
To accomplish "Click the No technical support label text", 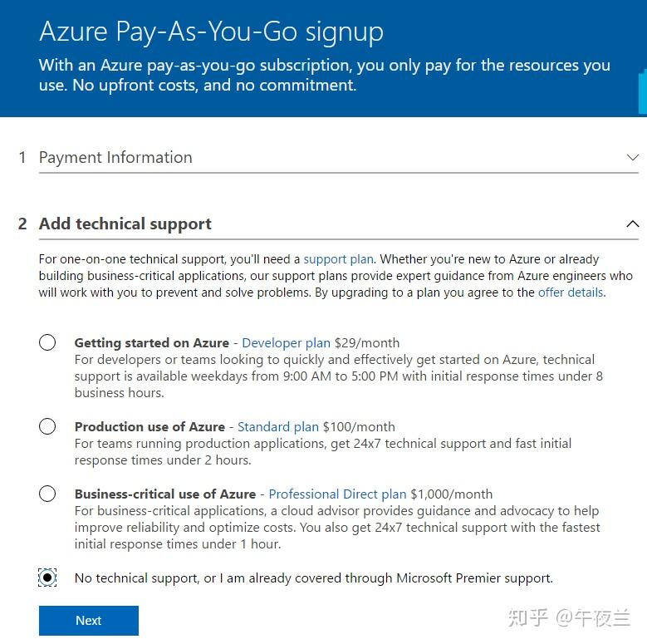I will click(313, 578).
